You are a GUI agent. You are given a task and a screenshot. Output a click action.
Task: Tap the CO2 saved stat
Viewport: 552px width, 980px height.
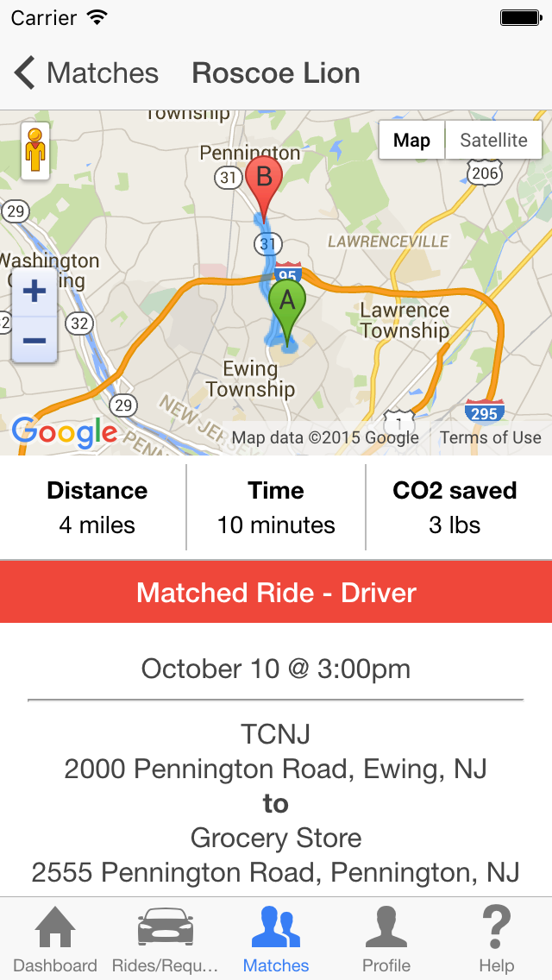(x=455, y=507)
